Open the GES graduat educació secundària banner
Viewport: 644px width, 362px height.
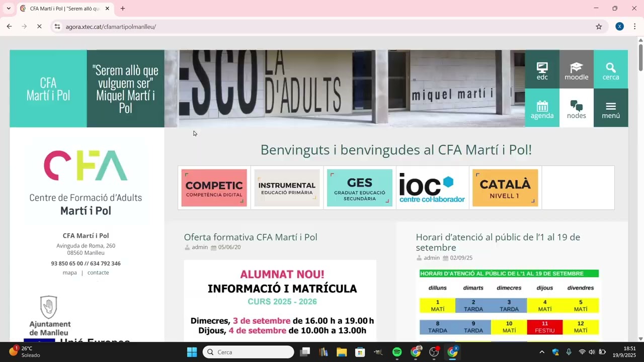pyautogui.click(x=360, y=188)
